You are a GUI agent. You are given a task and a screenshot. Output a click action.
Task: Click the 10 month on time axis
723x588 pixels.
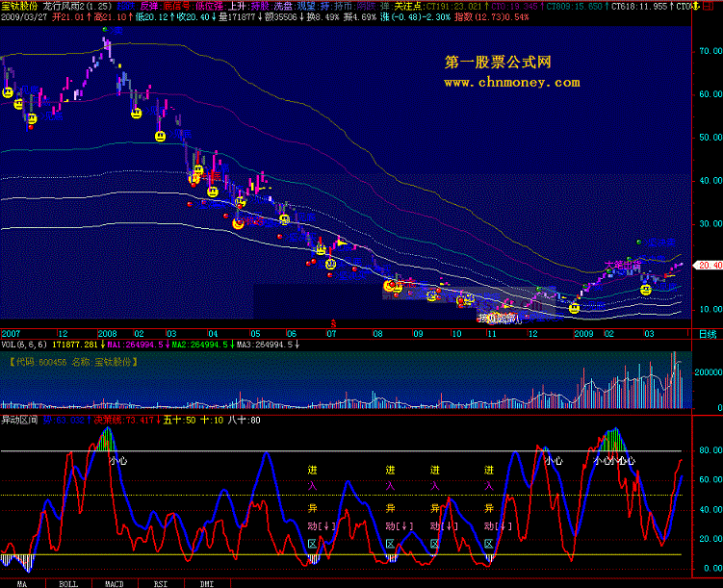(x=456, y=334)
